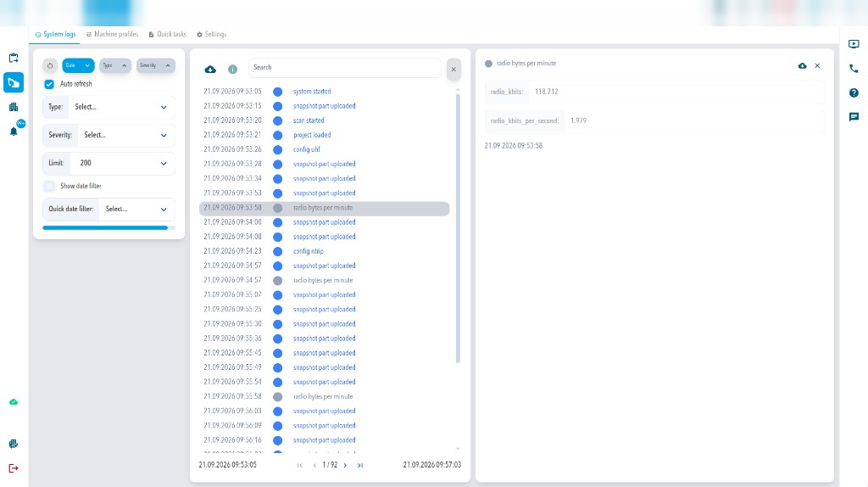
Task: Toggle the Severity filter pill
Action: point(156,65)
